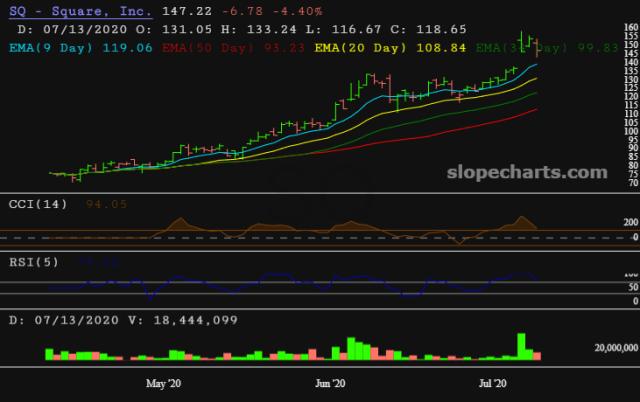Click the tallest green volume bar in July
Image resolution: width=640 pixels, height=402 pixels.
point(522,345)
